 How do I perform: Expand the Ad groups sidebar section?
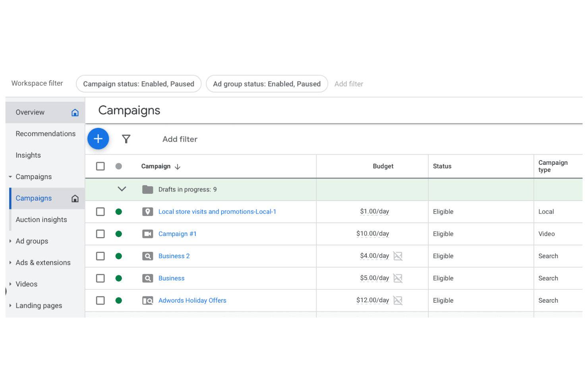(10, 241)
